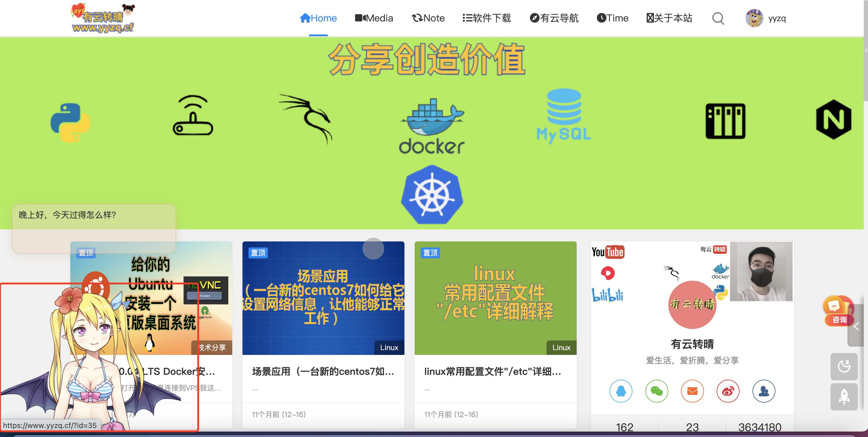Click 置顶 badge on centos7 card
The image size is (868, 437).
tap(258, 253)
